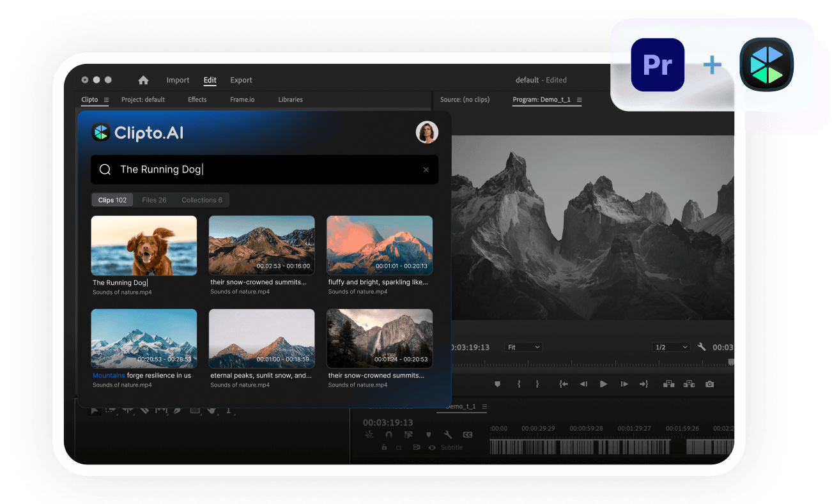
Task: Select the Collections 6 filter
Action: click(202, 200)
